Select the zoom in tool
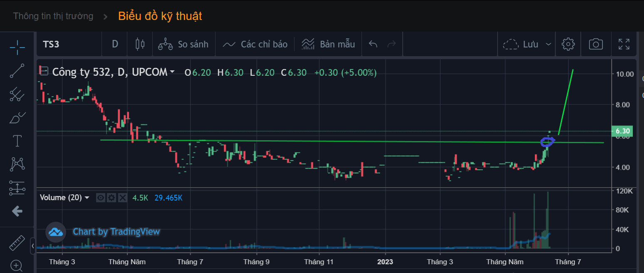The height and width of the screenshot is (273, 644). pos(17,265)
